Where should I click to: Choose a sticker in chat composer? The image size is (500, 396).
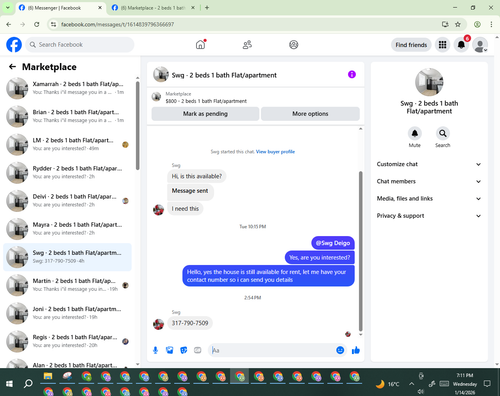coord(184,350)
